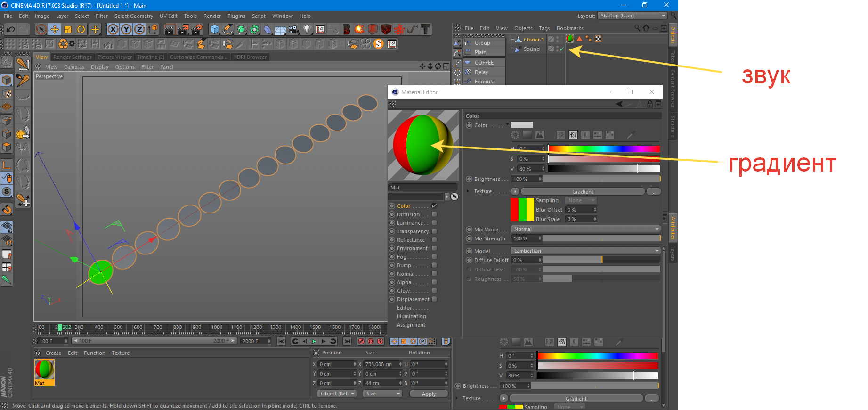Enable the Luminance channel checkbox
This screenshot has height=410, width=868.
click(434, 223)
